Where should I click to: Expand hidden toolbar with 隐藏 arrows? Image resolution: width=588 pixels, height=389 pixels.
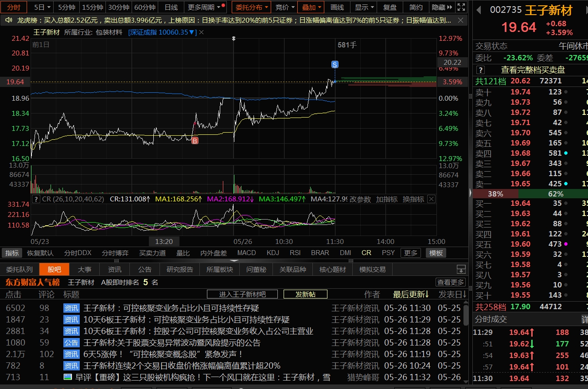(x=442, y=7)
